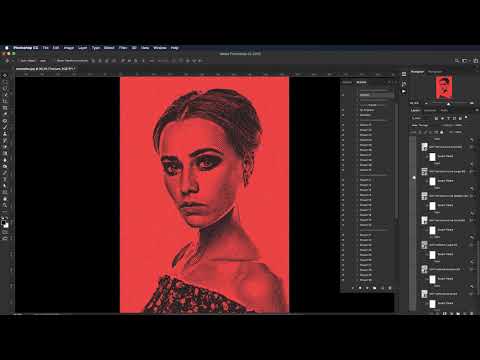Click the Navigator zoom slider handle
The width and height of the screenshot is (480, 360).
coord(449,104)
